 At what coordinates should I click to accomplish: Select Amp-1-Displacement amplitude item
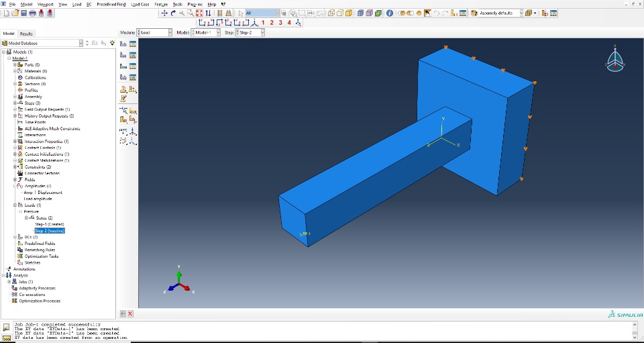(43, 192)
